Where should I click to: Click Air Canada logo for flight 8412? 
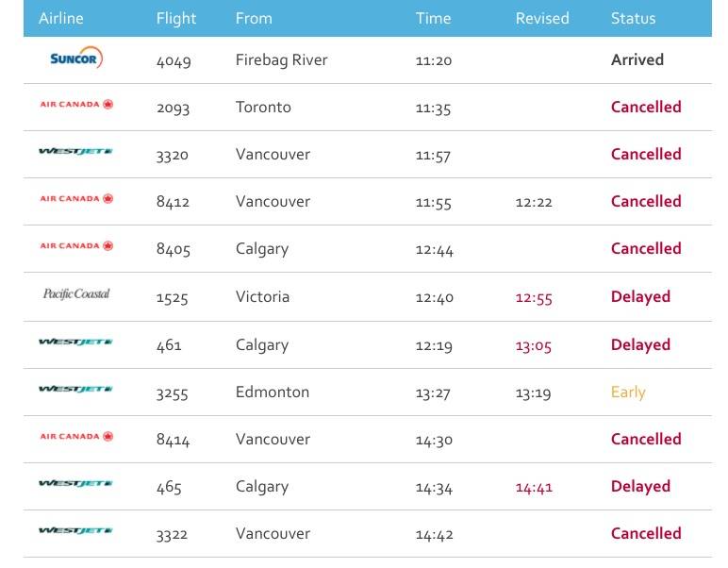[76, 199]
